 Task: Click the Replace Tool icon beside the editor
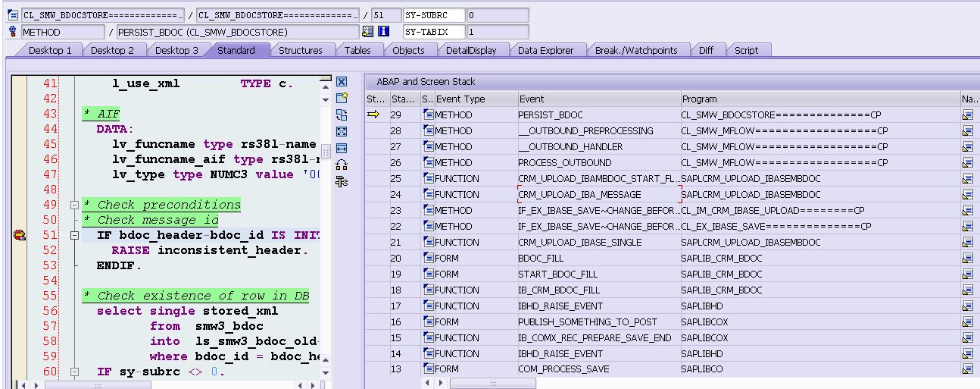click(x=342, y=115)
